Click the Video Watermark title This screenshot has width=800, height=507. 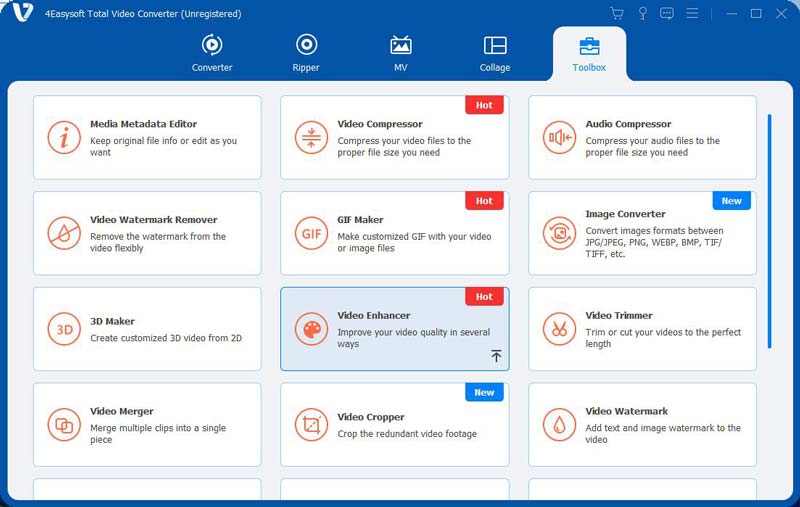[x=627, y=412]
